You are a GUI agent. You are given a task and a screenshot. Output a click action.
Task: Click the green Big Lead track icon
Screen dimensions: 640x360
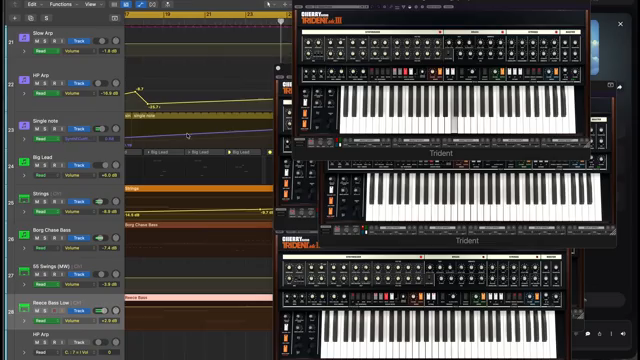[x=24, y=162]
